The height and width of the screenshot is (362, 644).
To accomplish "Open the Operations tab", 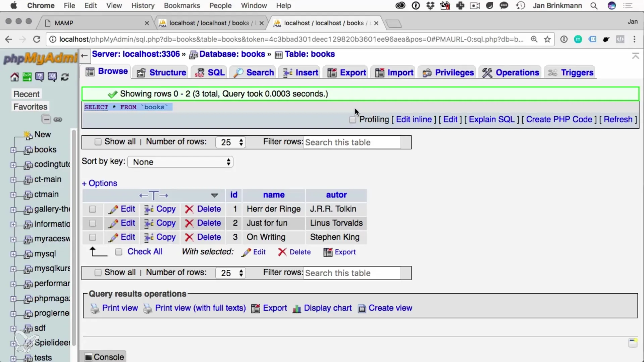I will click(x=511, y=73).
